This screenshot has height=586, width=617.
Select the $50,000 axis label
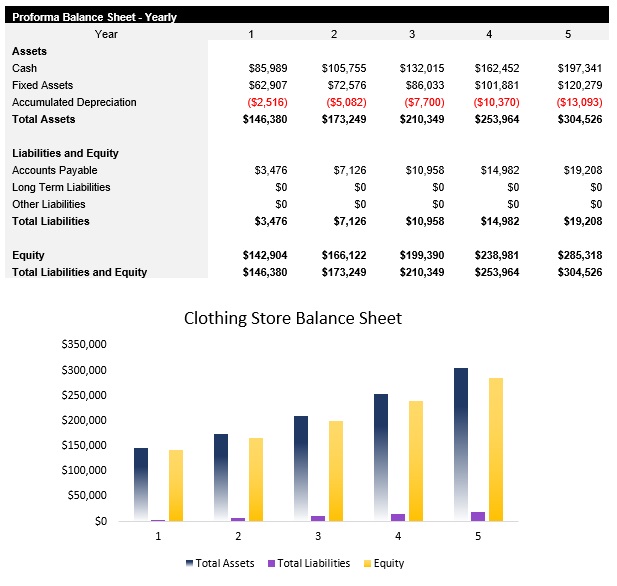click(x=87, y=495)
